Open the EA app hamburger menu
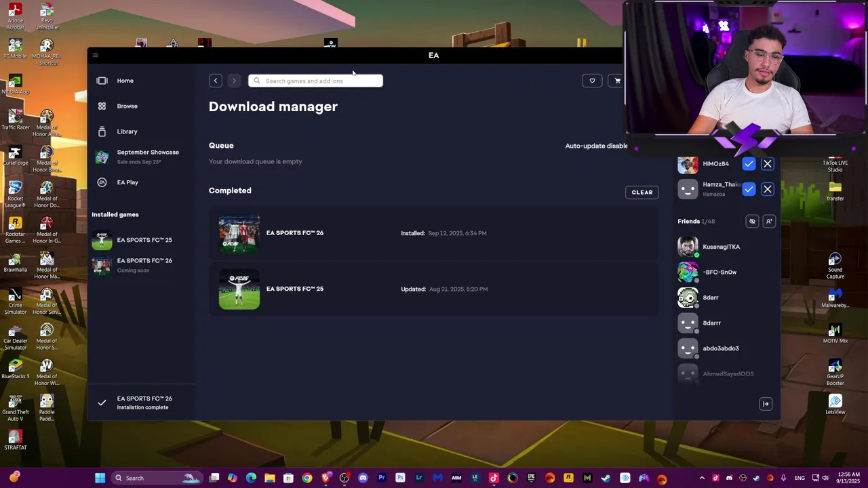 tap(95, 56)
